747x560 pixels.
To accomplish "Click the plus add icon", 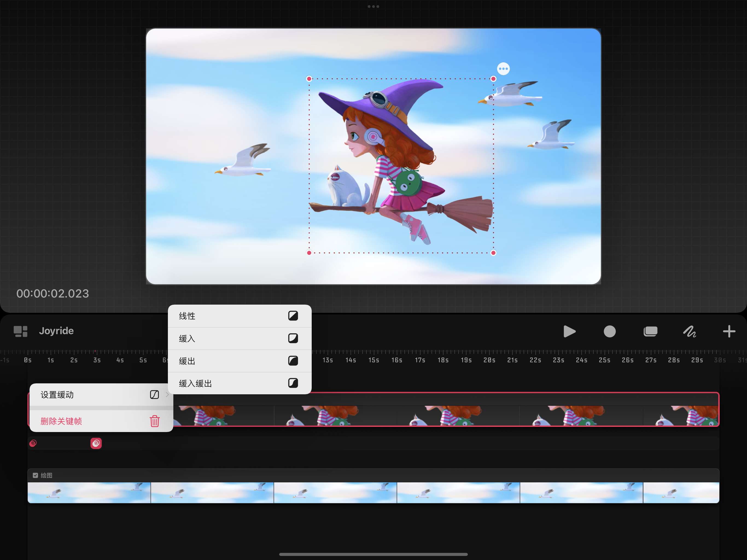I will (x=729, y=331).
